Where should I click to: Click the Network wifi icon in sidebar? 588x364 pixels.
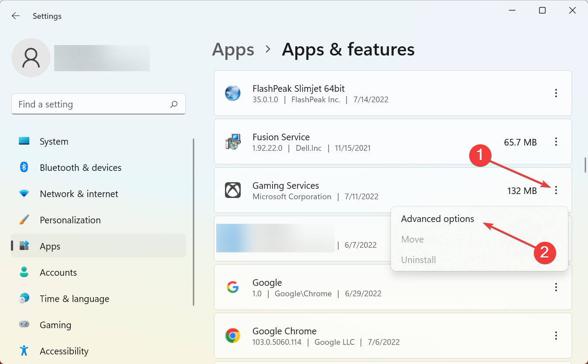(x=24, y=194)
